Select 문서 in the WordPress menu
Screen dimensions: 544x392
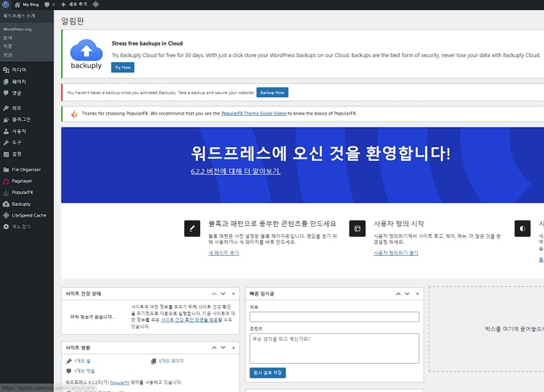tap(8, 38)
